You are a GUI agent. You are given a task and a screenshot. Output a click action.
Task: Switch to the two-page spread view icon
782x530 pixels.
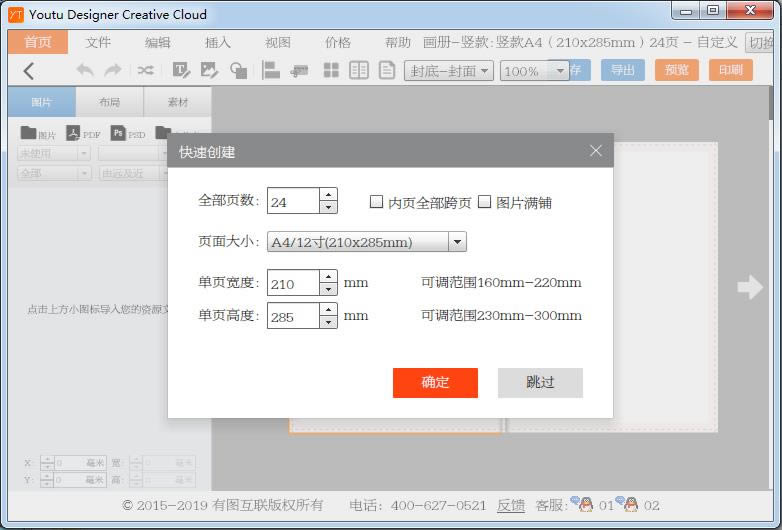[359, 70]
